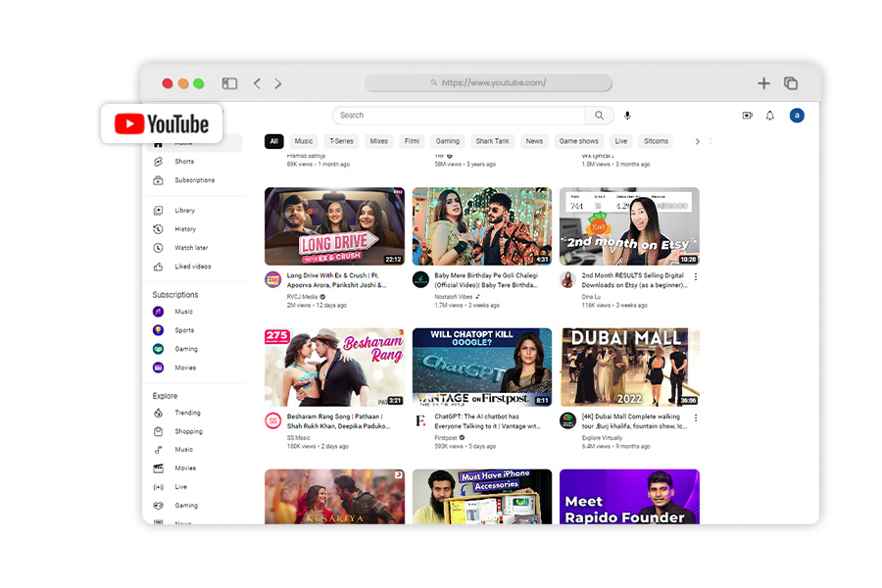Open the ChatGPT AI chatbot video title

tap(487, 421)
